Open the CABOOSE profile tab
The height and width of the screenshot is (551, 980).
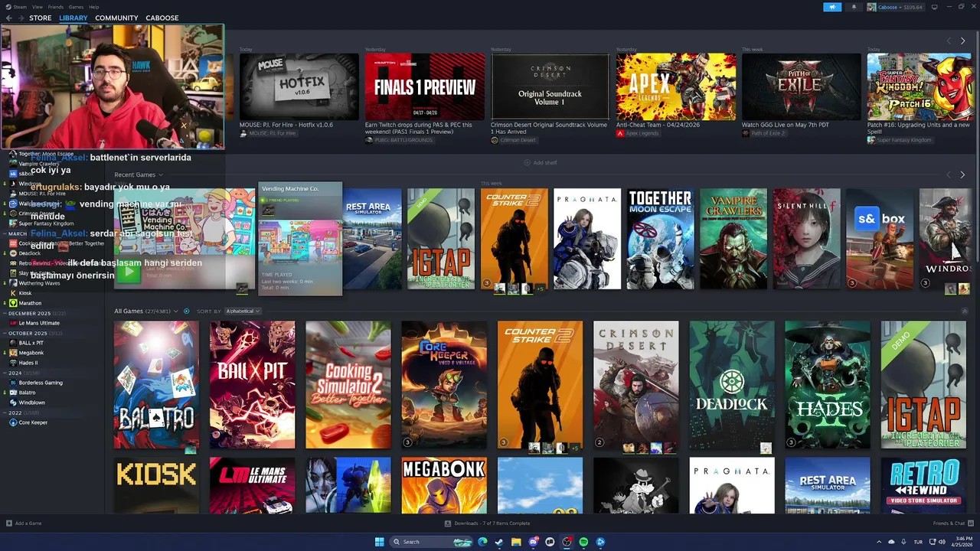pyautogui.click(x=162, y=18)
